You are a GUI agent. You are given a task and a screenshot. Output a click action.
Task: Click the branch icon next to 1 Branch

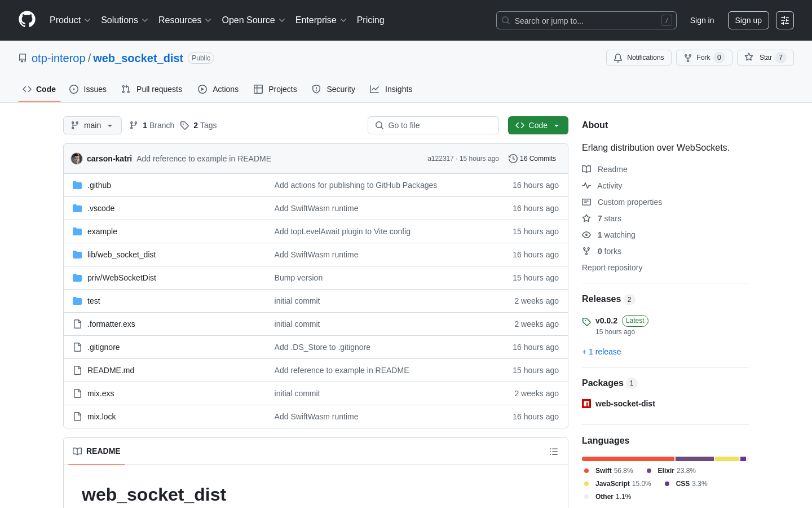tap(134, 125)
